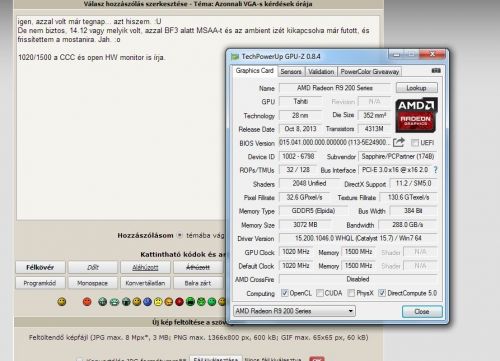Insert the red-orange angry smiley

pyautogui.click(x=87, y=302)
